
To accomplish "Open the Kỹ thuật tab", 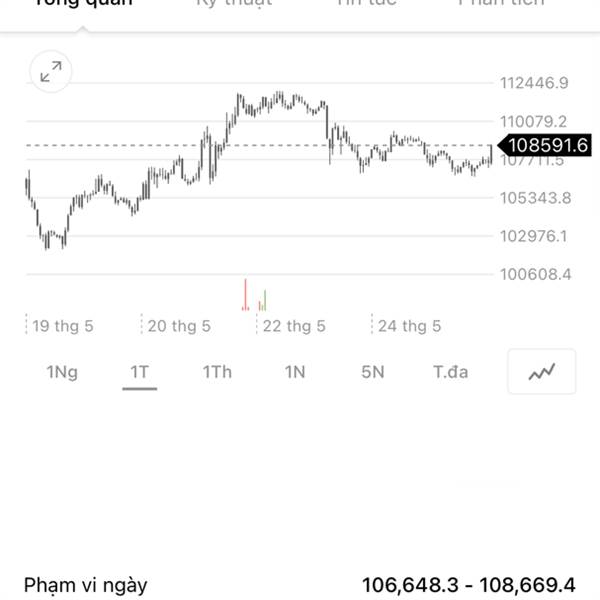I will (x=234, y=3).
